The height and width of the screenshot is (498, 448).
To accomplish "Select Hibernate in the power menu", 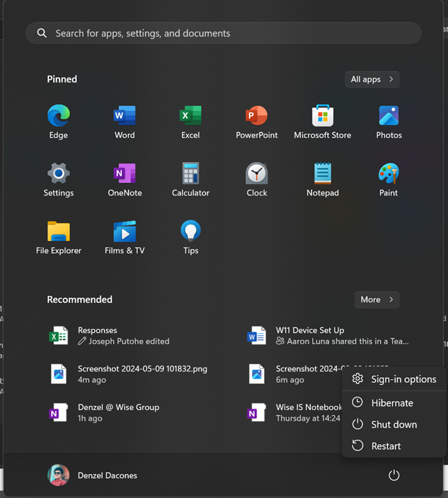I will 394,403.
